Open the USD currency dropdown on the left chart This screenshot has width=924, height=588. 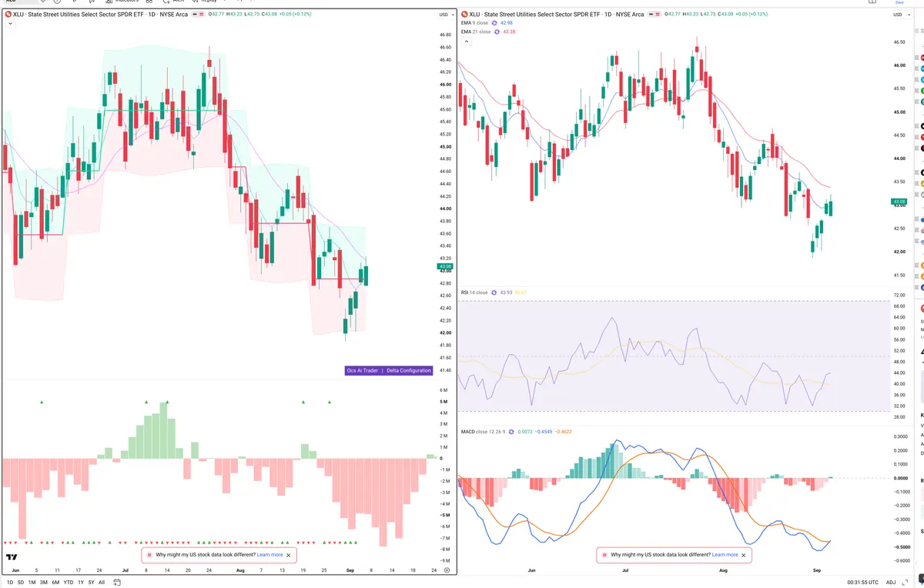(x=445, y=15)
